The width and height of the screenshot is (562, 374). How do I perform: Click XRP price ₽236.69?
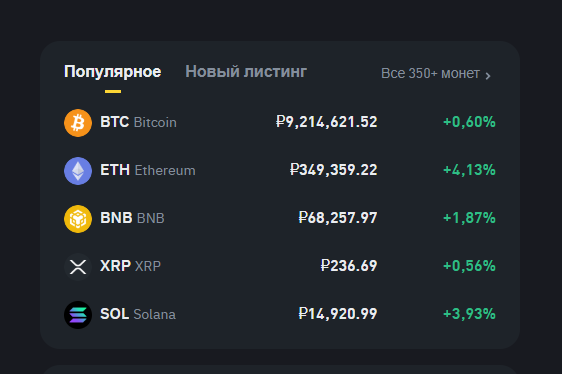349,266
